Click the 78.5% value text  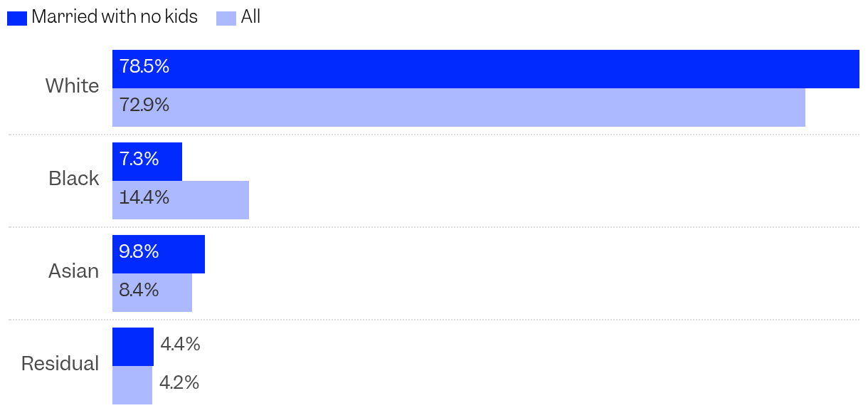tap(144, 67)
